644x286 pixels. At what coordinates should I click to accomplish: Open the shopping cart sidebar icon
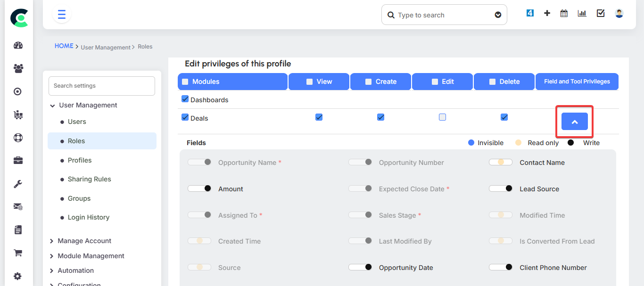pos(18,253)
